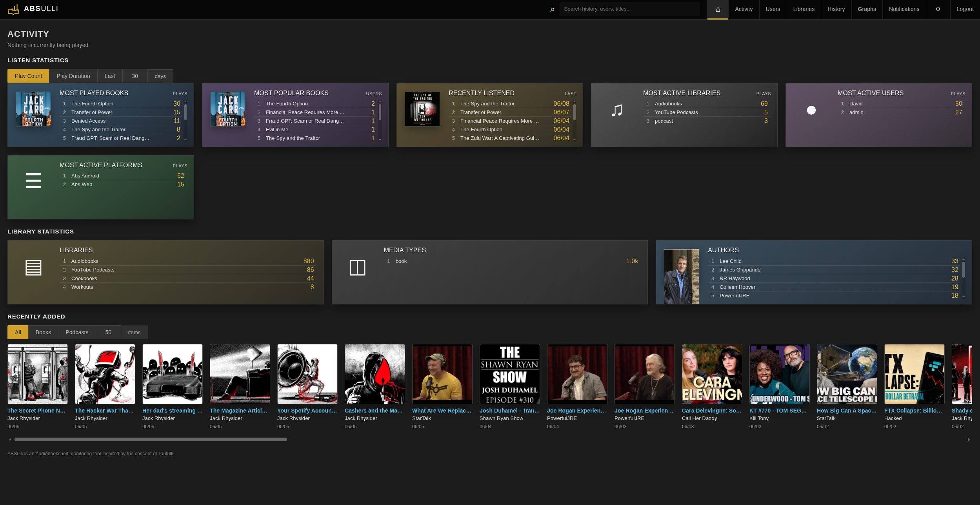The width and height of the screenshot is (980, 505).
Task: Click the Recently Added horizontal scrollbar
Action: (151, 440)
